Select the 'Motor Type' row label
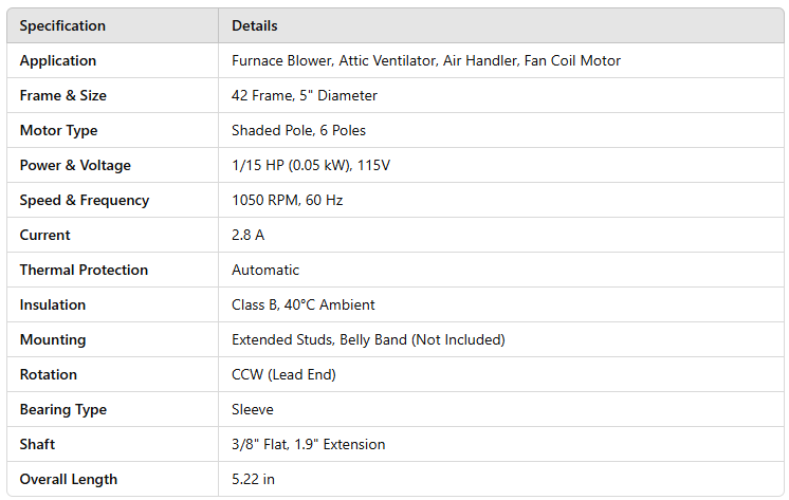The image size is (789, 500). coord(58,131)
